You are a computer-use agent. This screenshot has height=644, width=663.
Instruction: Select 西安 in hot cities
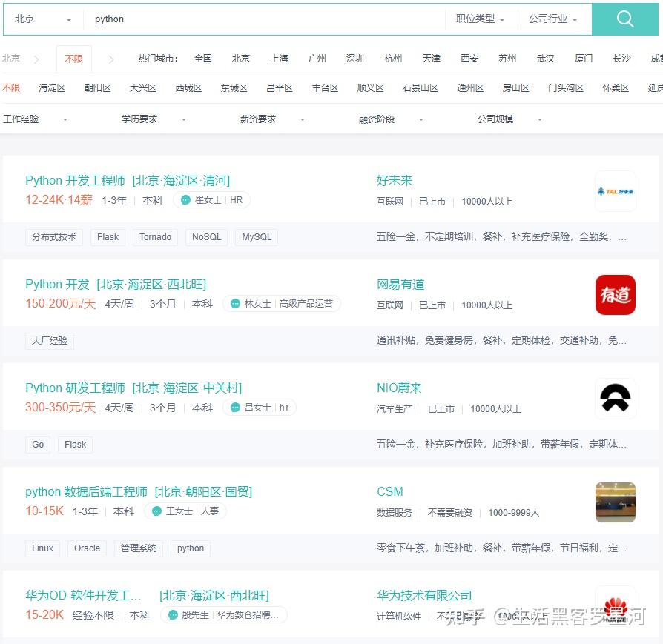[x=469, y=59]
